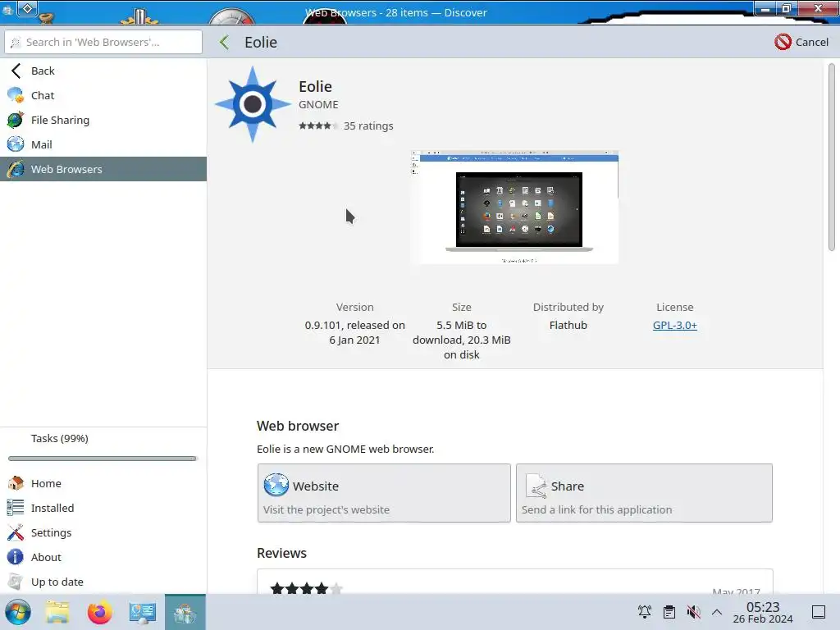Viewport: 840px width, 630px height.
Task: Click the green back chevron beside Eolie title
Action: [225, 43]
